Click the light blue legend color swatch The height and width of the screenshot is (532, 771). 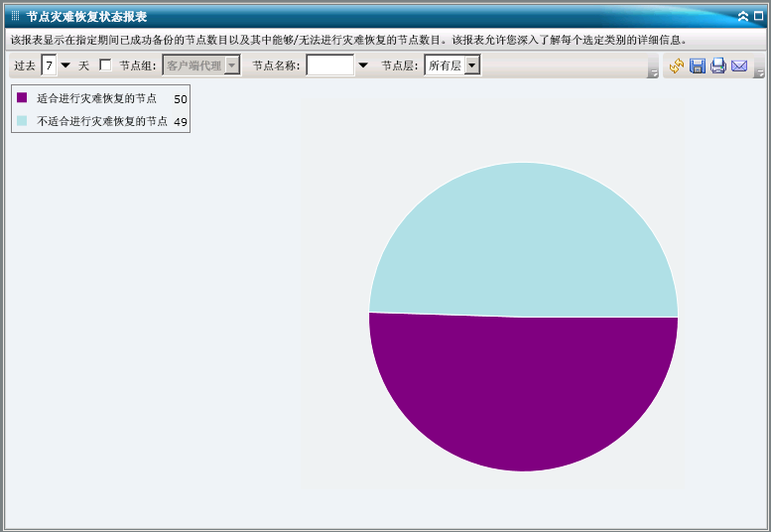click(x=22, y=120)
